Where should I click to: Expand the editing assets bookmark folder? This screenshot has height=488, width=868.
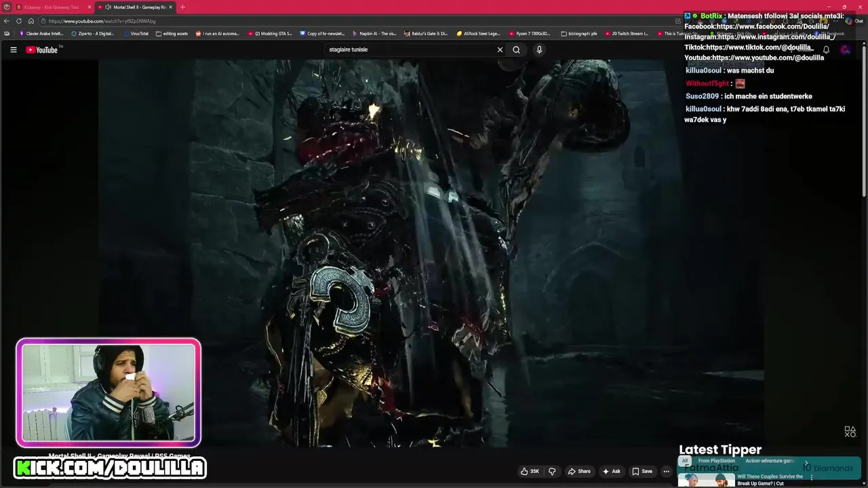[172, 33]
